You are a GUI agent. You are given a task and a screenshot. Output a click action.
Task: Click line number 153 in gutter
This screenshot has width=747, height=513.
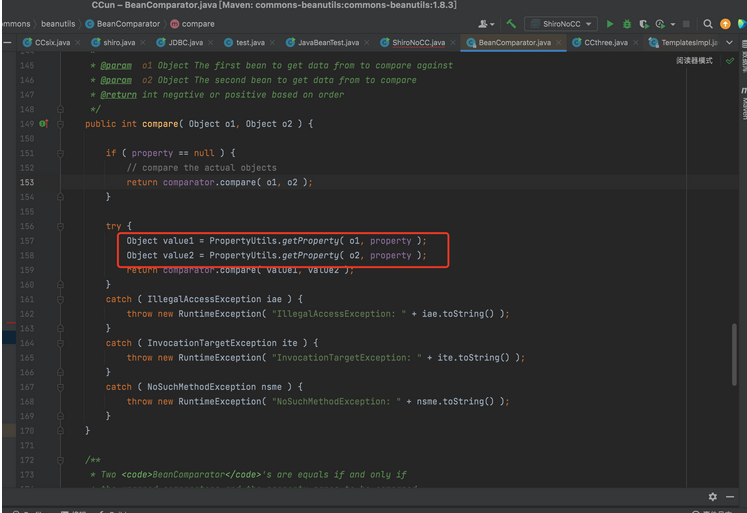(x=27, y=182)
